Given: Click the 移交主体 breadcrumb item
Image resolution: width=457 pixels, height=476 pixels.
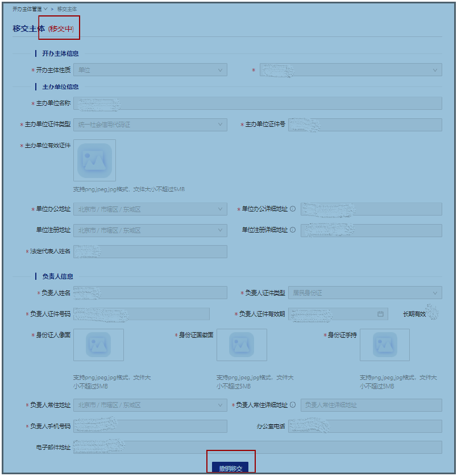Looking at the screenshot, I should coord(67,10).
